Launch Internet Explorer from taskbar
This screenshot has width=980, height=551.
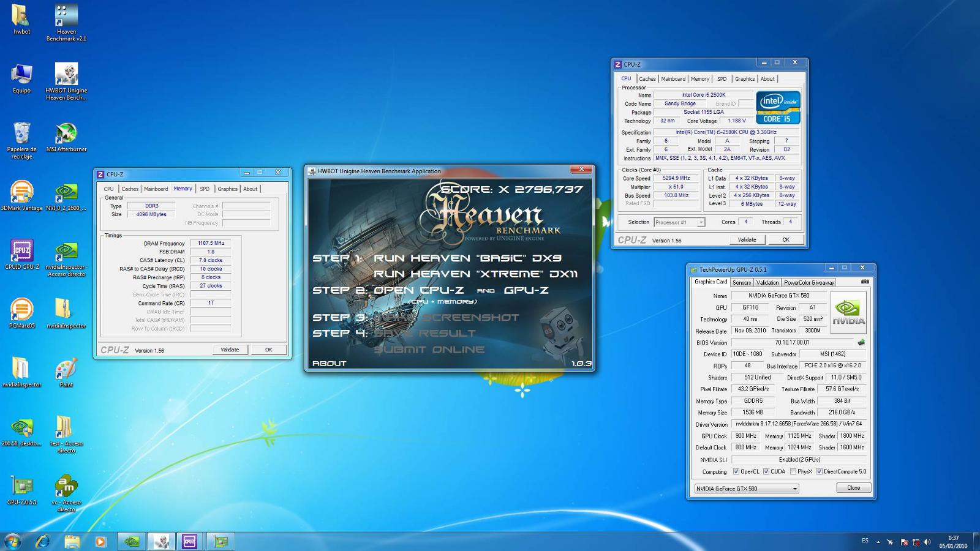pyautogui.click(x=43, y=541)
